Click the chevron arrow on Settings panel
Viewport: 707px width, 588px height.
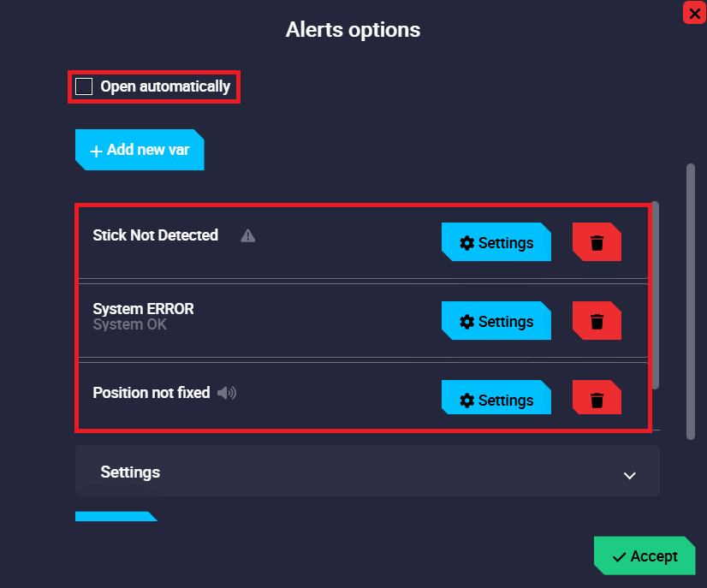tap(630, 475)
